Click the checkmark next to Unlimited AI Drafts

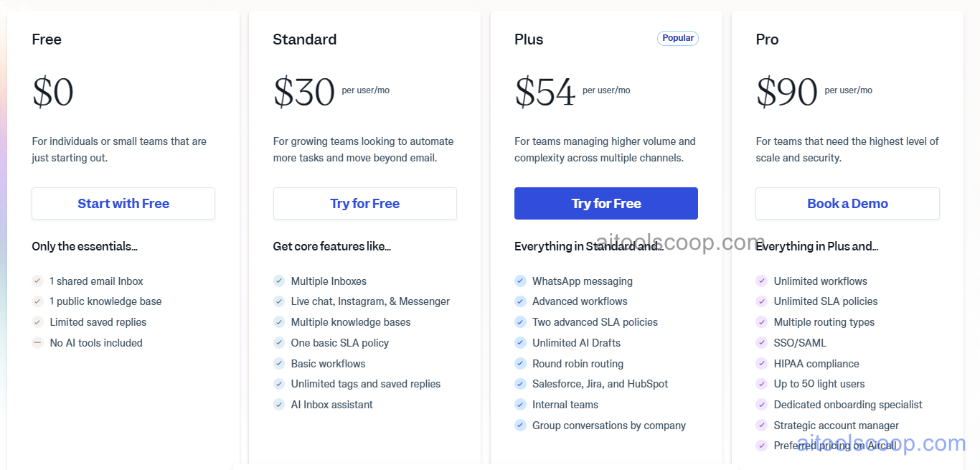point(520,342)
